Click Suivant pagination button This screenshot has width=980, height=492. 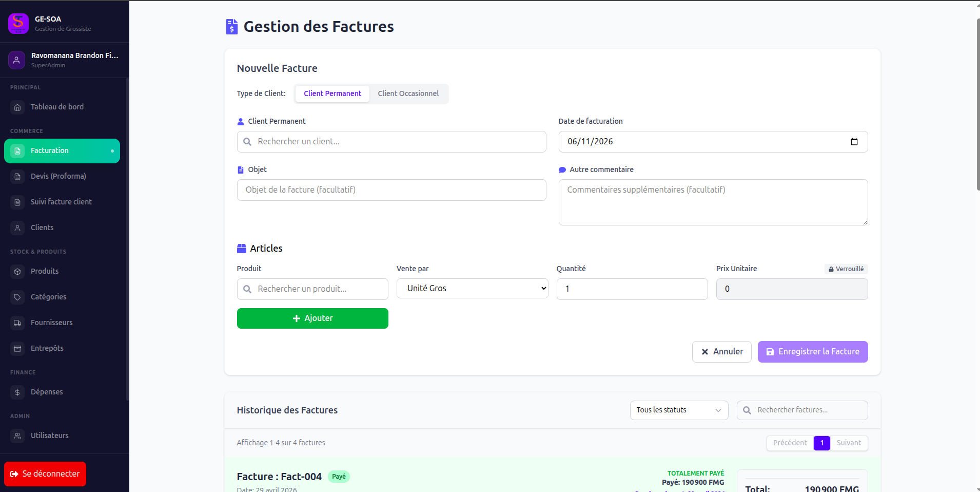click(849, 443)
